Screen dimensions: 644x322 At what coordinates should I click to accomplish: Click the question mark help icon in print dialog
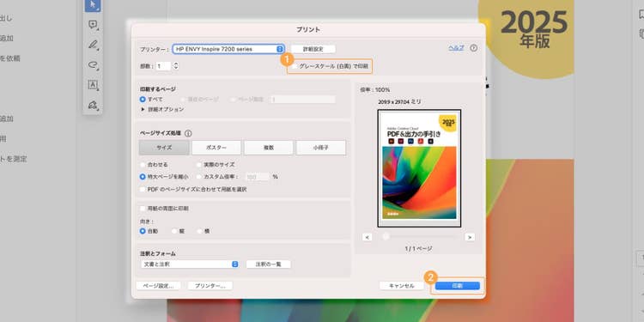pos(473,48)
